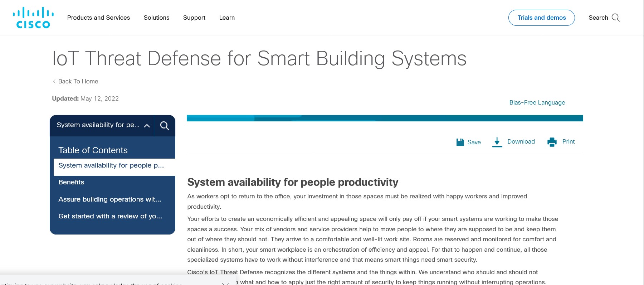The image size is (644, 285).
Task: Click the IoT Threat Defense page title
Action: 259,58
